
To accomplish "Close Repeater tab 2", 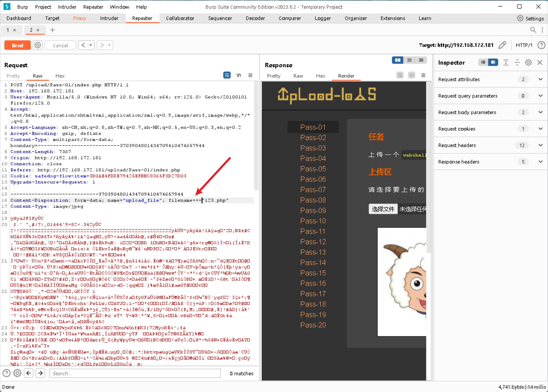I will tap(38, 30).
